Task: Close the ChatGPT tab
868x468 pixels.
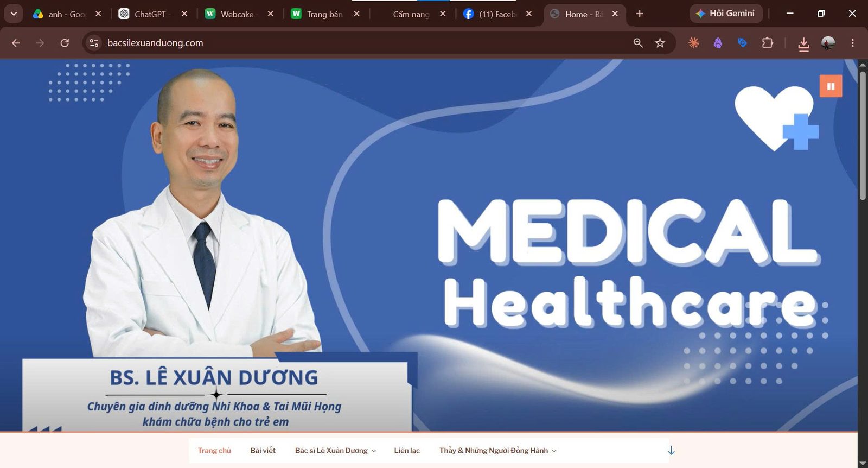Action: coord(184,14)
